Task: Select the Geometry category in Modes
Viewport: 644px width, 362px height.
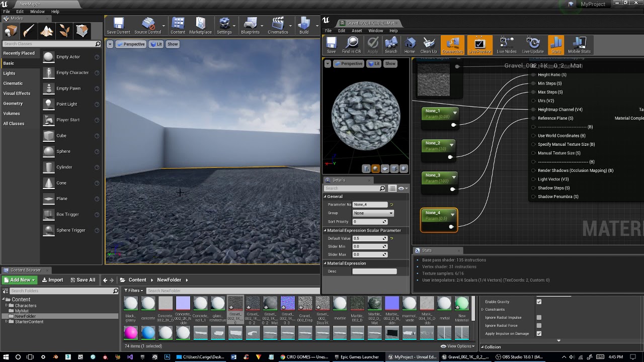Action: (13, 104)
